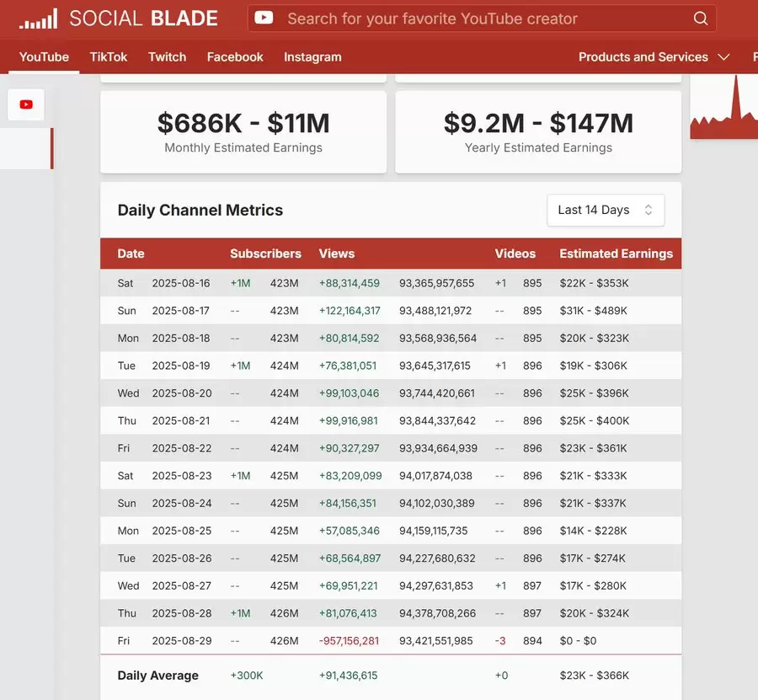This screenshot has width=758, height=700.
Task: Click the red YouTube sidebar icon
Action: pyautogui.click(x=26, y=104)
